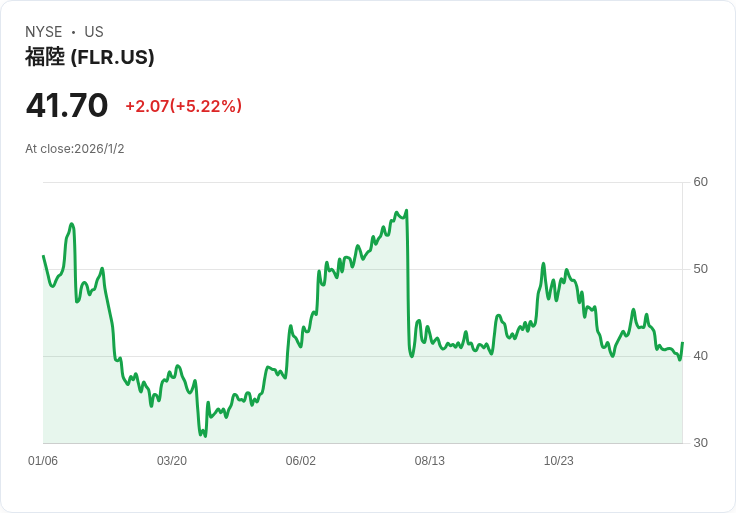The width and height of the screenshot is (736, 513).
Task: Select the 30 y-axis label
Action: coord(700,443)
